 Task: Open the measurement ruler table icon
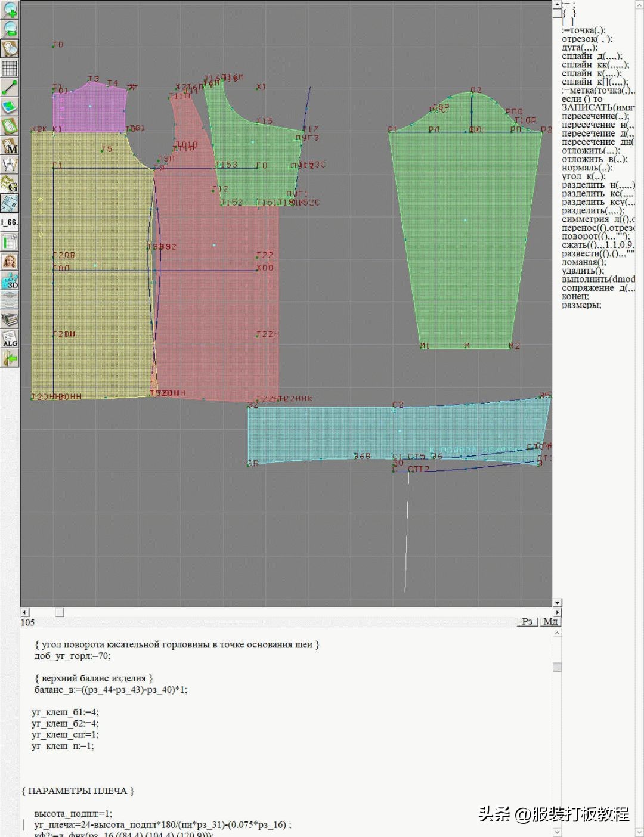point(10,203)
